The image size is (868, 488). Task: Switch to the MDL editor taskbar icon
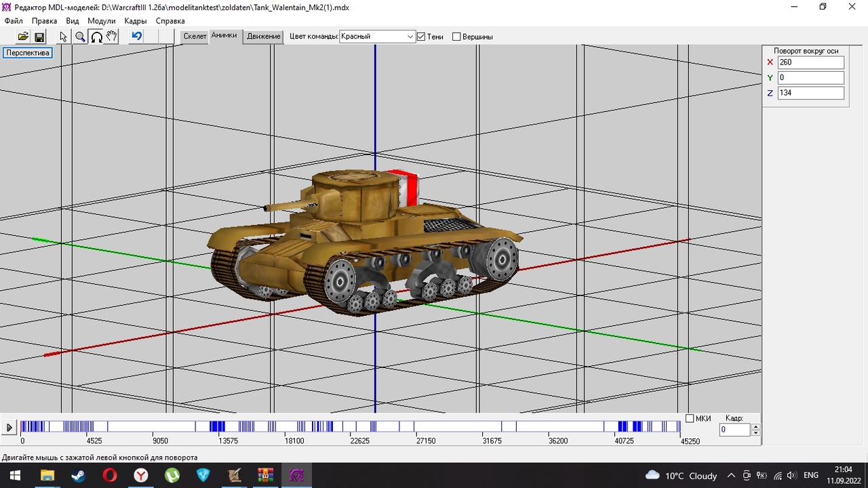pyautogui.click(x=296, y=475)
